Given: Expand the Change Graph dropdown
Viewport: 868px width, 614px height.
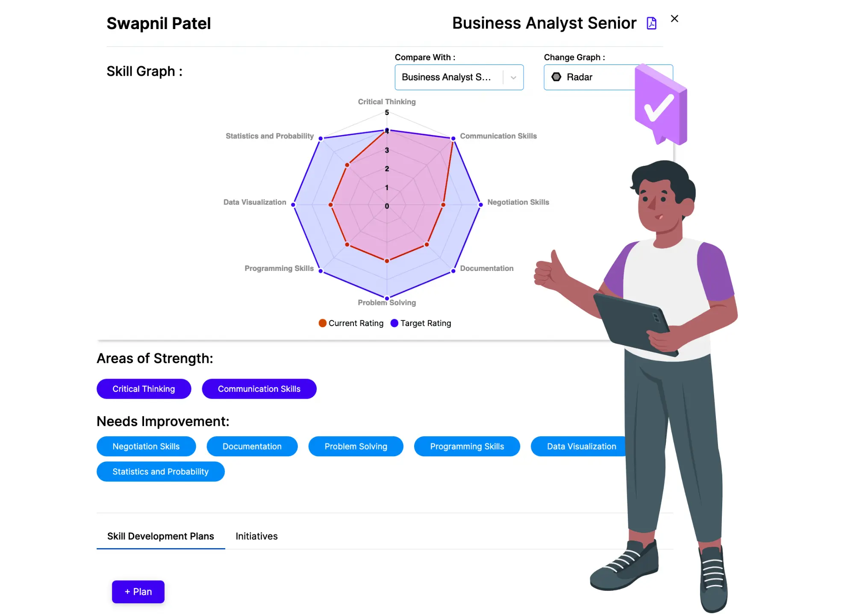Looking at the screenshot, I should (x=607, y=77).
